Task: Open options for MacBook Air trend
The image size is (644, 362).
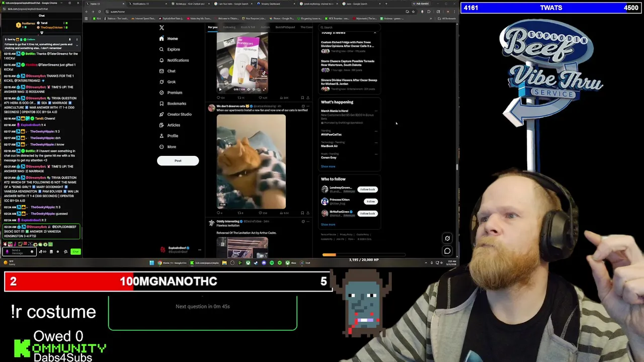Action: point(375,143)
